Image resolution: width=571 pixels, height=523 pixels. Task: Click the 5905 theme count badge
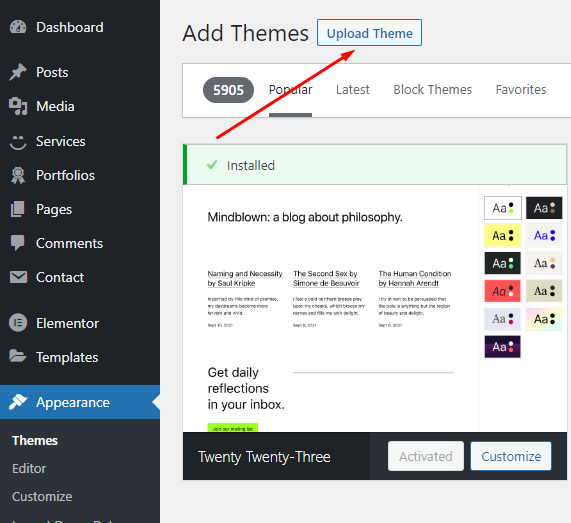point(228,90)
